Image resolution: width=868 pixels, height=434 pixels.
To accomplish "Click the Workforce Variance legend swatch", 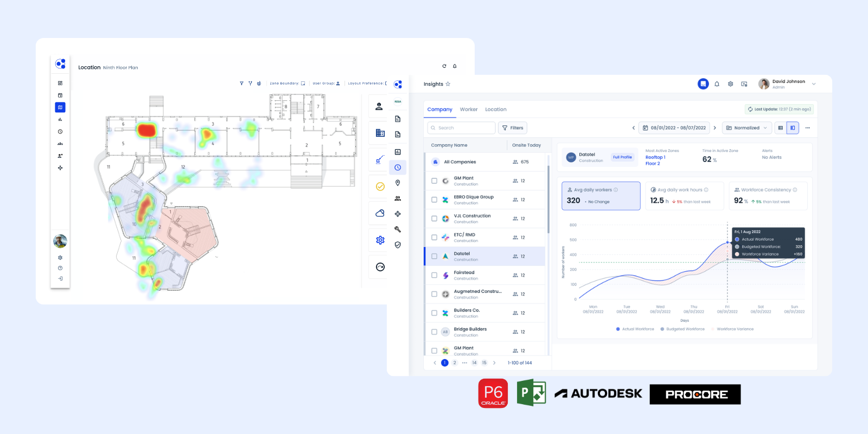I will (713, 329).
